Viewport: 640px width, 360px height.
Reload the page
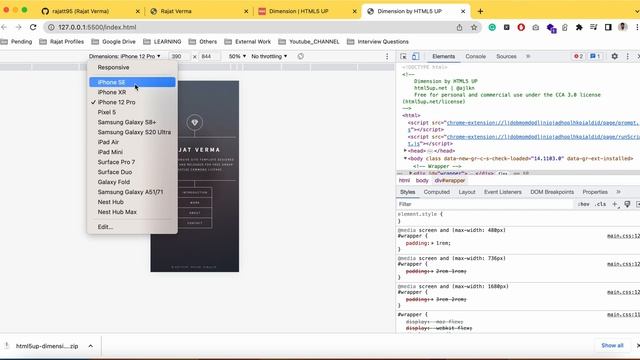[x=33, y=27]
